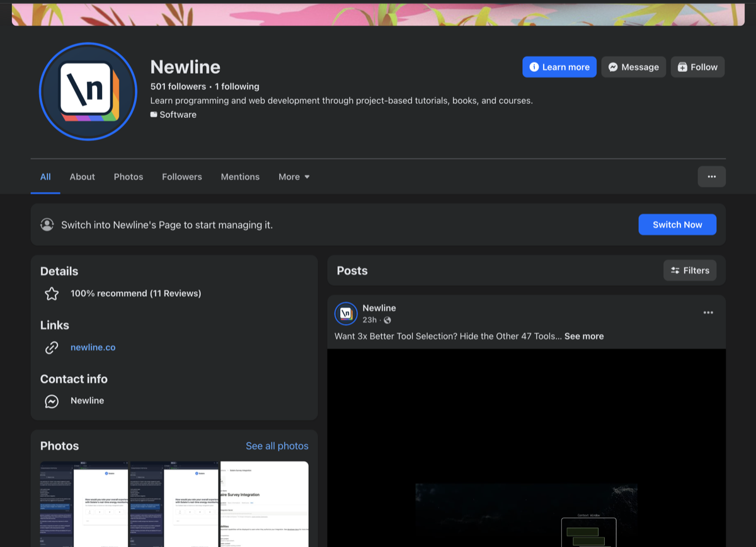This screenshot has width=756, height=547.
Task: Click the page cover photo
Action: (x=378, y=14)
